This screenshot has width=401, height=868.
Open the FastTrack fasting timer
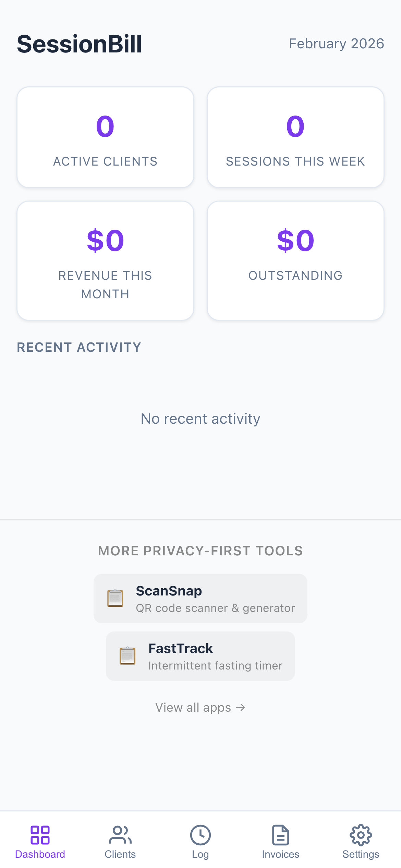pyautogui.click(x=200, y=656)
